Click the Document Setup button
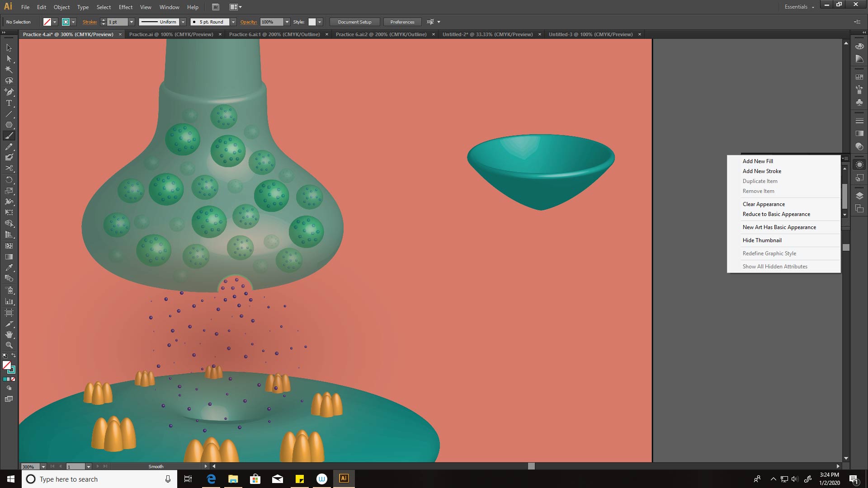This screenshot has width=868, height=488. click(354, 22)
